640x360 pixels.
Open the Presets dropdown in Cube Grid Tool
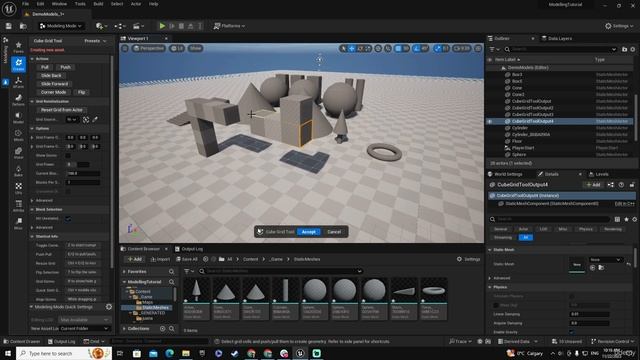(x=95, y=41)
